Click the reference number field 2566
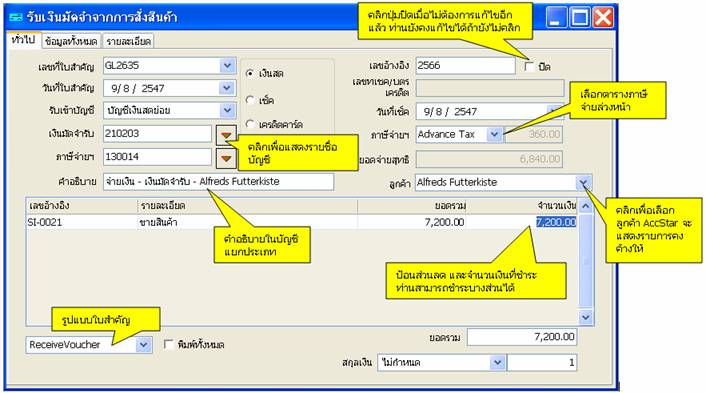Screen dimensions: 706x393 point(465,66)
